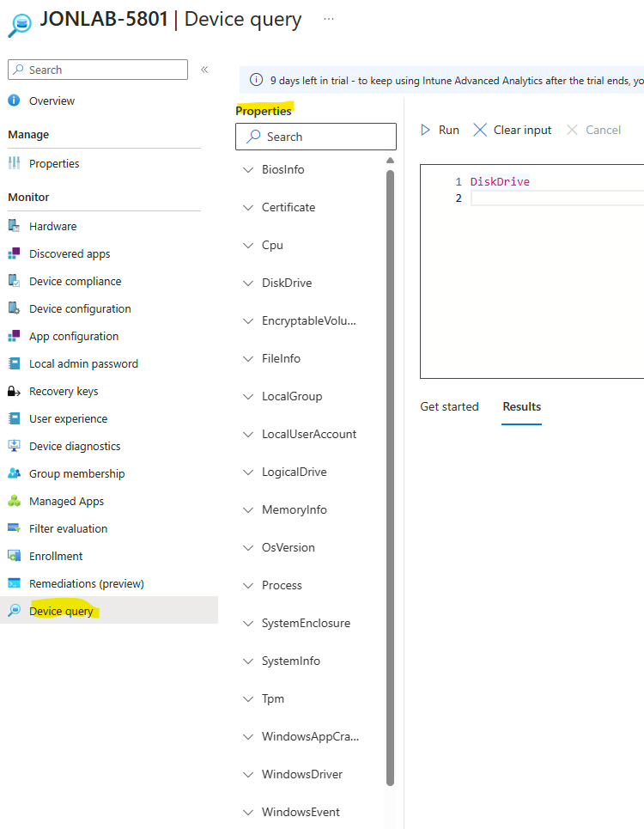
Task: Click the Hardware icon in the sidebar
Action: tap(14, 226)
